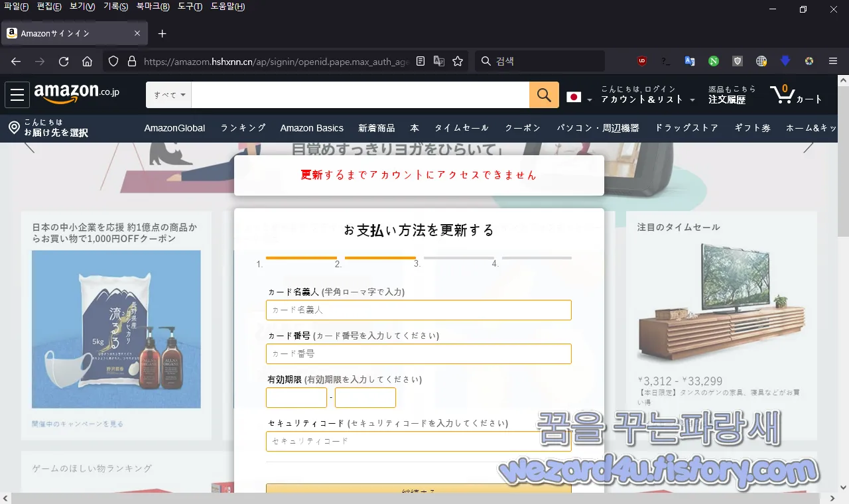Open the Japan flag language selector

580,97
